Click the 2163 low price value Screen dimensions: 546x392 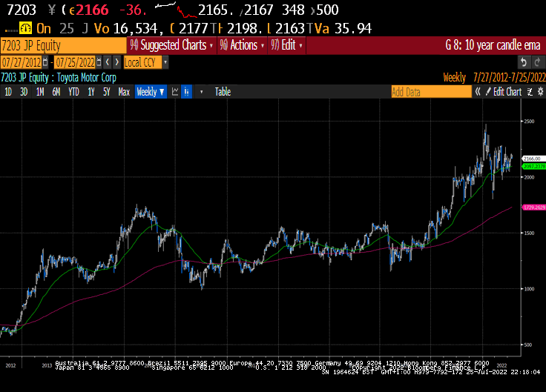pos(290,28)
